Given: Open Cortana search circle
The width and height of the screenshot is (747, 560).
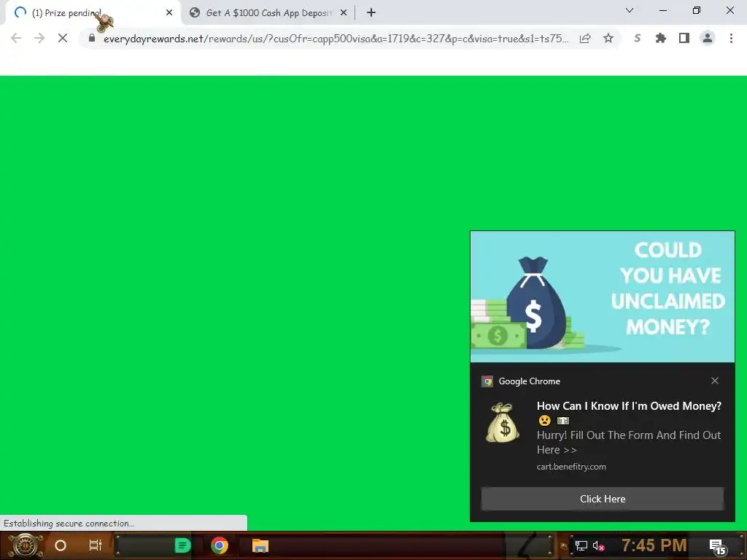Looking at the screenshot, I should tap(61, 545).
